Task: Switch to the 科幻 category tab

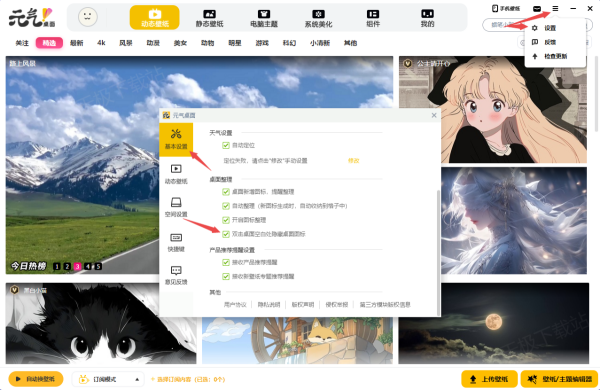Action: [x=289, y=43]
